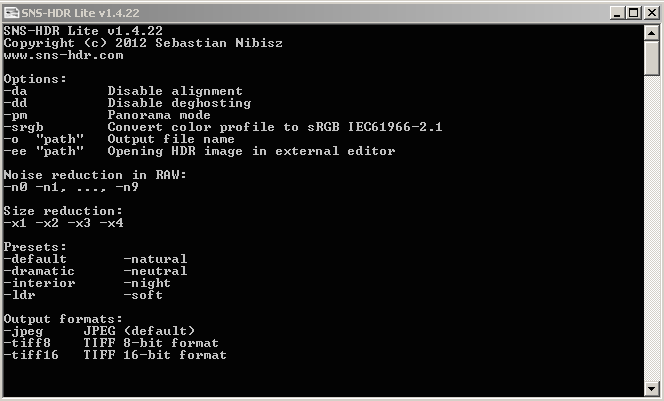Click the empty scrollbar track below thumb
664x401 pixels.
click(x=651, y=229)
